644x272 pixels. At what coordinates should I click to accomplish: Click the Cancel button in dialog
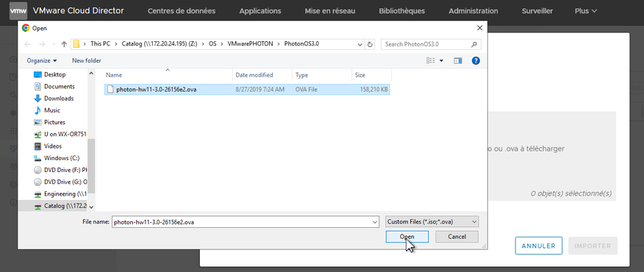(x=457, y=237)
